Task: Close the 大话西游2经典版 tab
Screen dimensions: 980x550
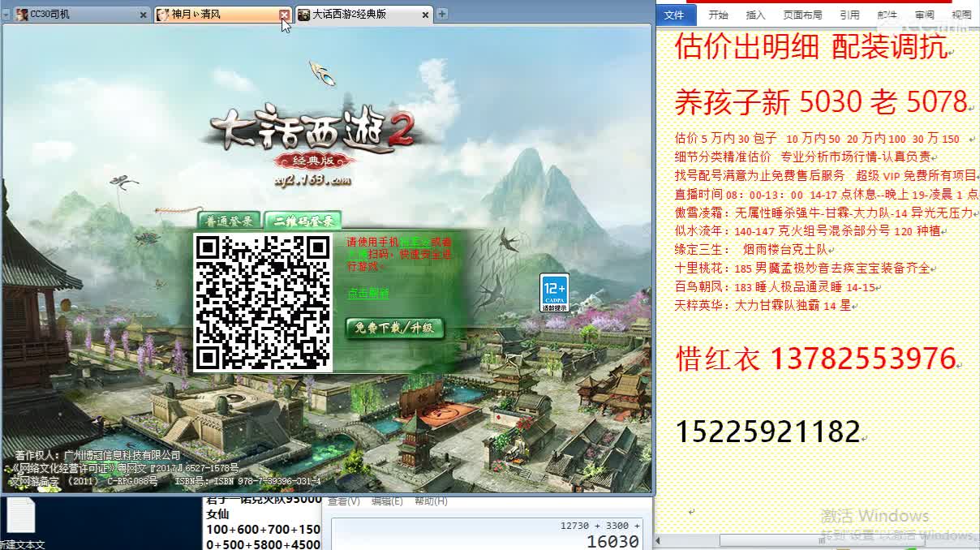Action: point(425,15)
